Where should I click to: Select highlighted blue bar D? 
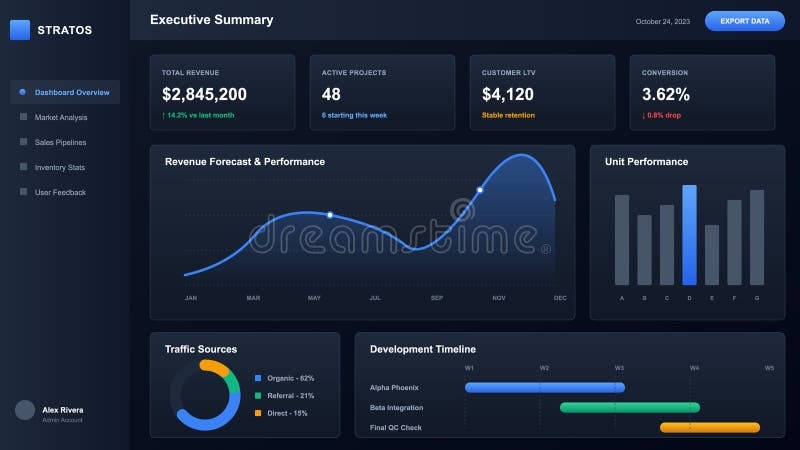(x=689, y=235)
